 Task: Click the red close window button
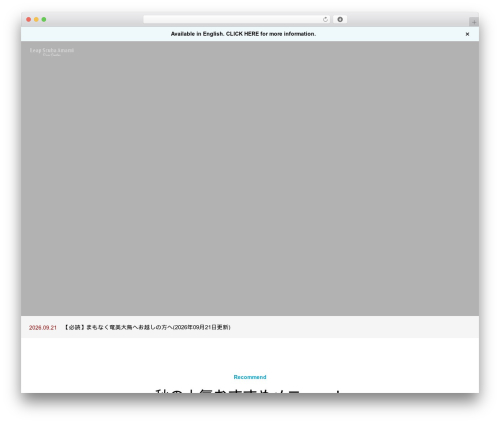point(29,19)
